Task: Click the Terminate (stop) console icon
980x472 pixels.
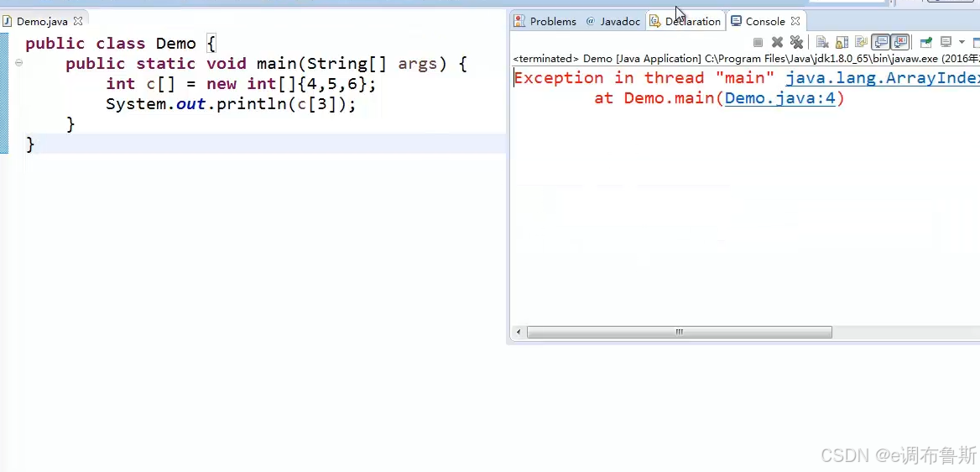Action: [x=758, y=42]
